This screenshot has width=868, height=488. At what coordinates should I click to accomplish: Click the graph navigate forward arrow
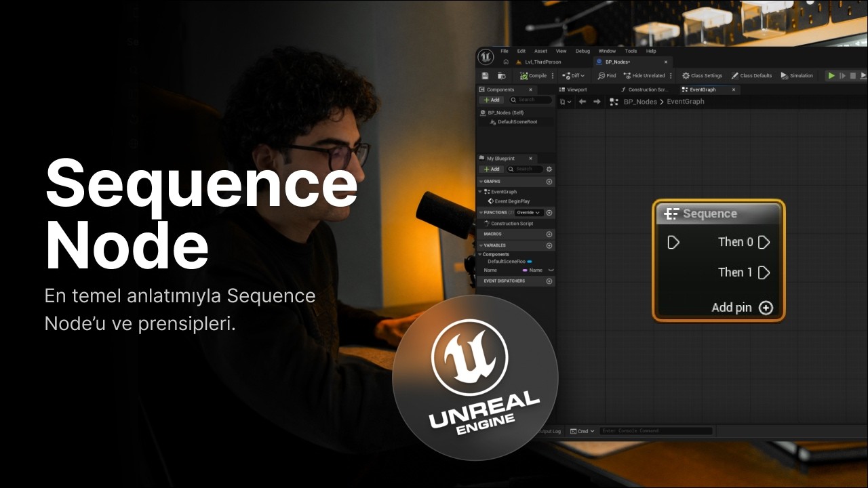pos(597,102)
